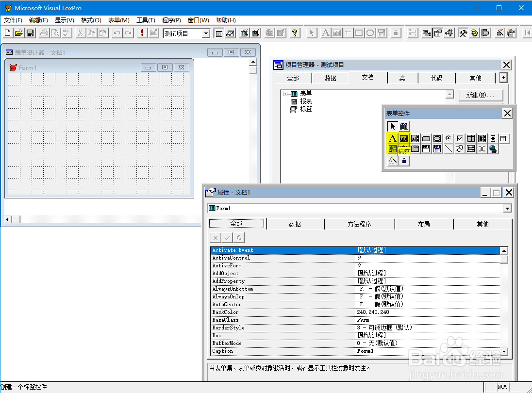Choose the Spinner control tool
The width and height of the screenshot is (532, 393).
[493, 139]
